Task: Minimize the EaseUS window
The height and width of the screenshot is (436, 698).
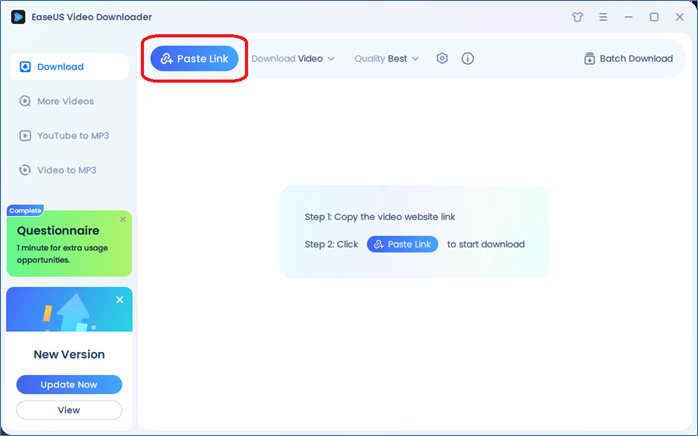Action: (x=629, y=17)
